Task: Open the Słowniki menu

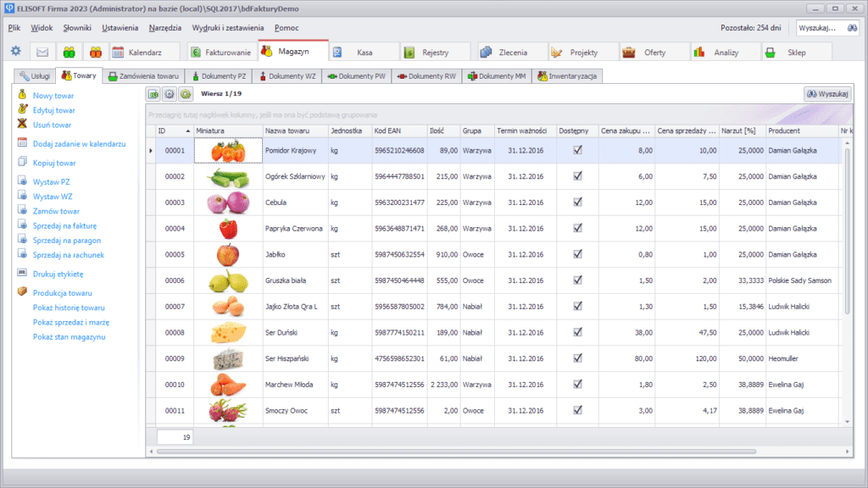Action: pos(77,28)
